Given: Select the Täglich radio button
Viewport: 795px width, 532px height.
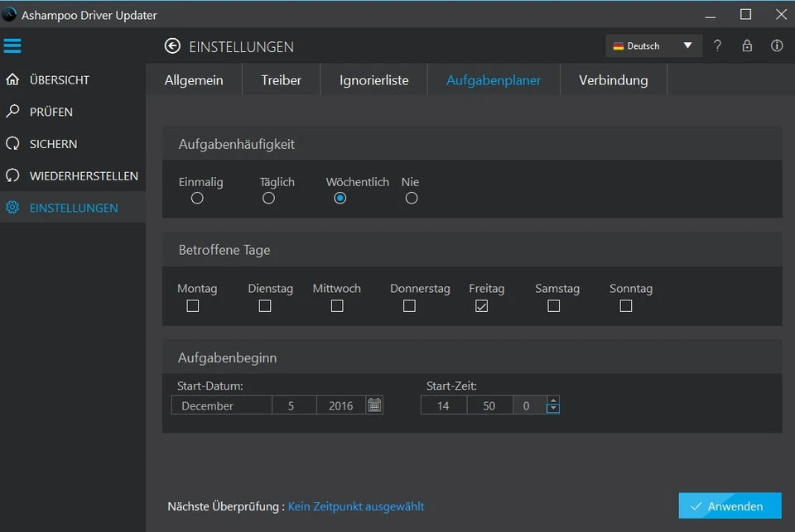Looking at the screenshot, I should [x=268, y=199].
